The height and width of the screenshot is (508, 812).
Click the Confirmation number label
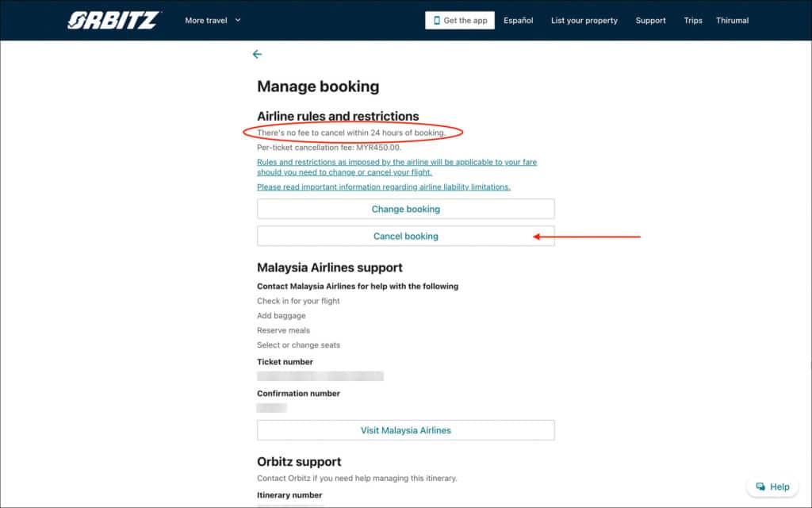click(298, 394)
